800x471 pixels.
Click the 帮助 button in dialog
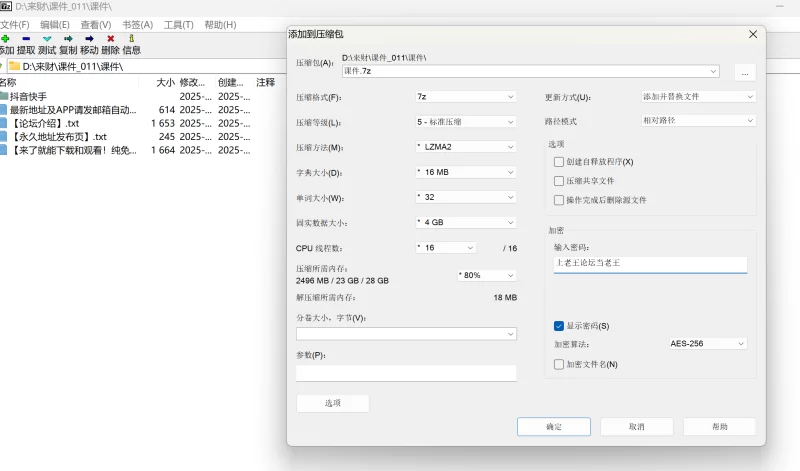coord(719,427)
